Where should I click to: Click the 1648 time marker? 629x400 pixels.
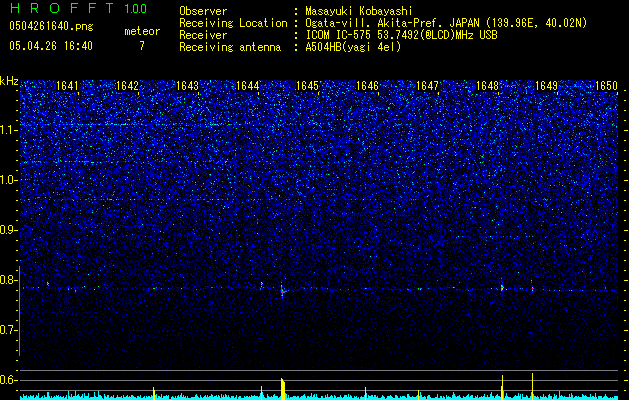pyautogui.click(x=487, y=86)
